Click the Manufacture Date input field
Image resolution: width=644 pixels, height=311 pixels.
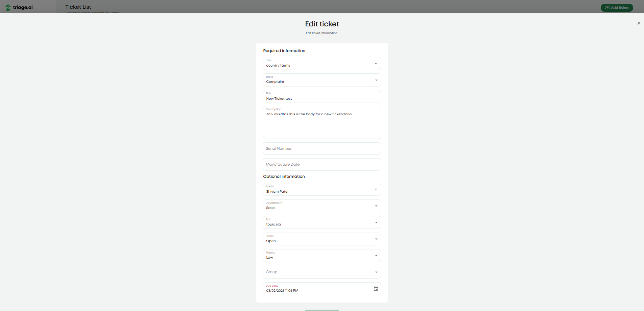pyautogui.click(x=321, y=164)
